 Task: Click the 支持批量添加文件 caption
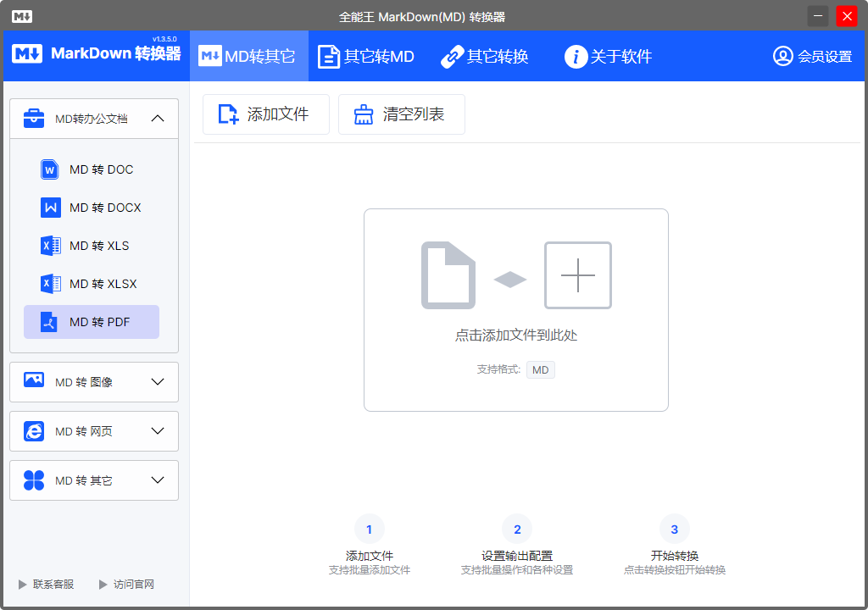pos(370,570)
